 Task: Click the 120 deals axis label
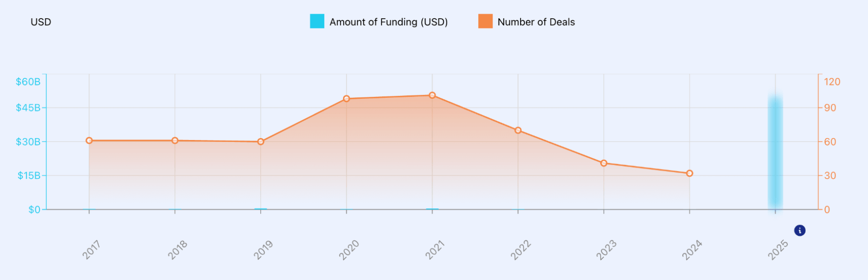point(832,82)
